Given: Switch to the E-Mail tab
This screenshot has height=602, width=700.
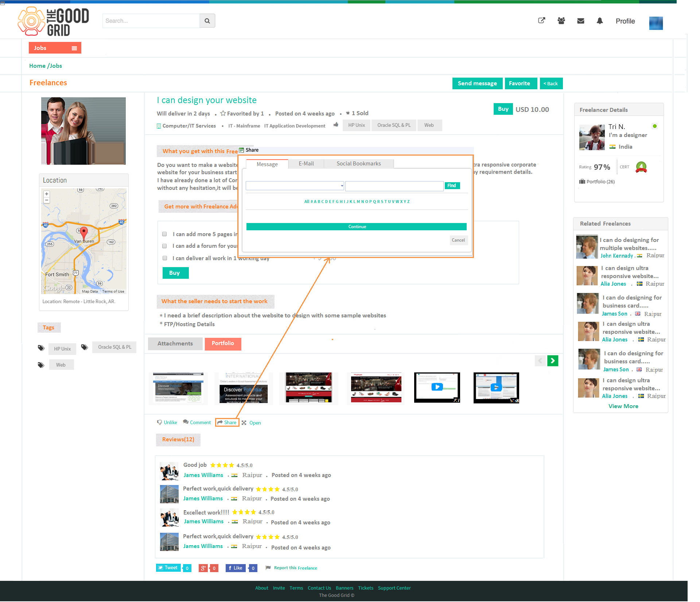Looking at the screenshot, I should tap(306, 164).
